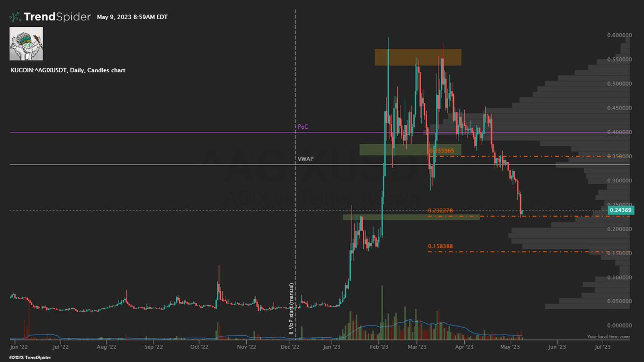This screenshot has height=362, width=644.
Task: Click the timestamp May 9, 2023 8:59AM EDT
Action: 132,17
